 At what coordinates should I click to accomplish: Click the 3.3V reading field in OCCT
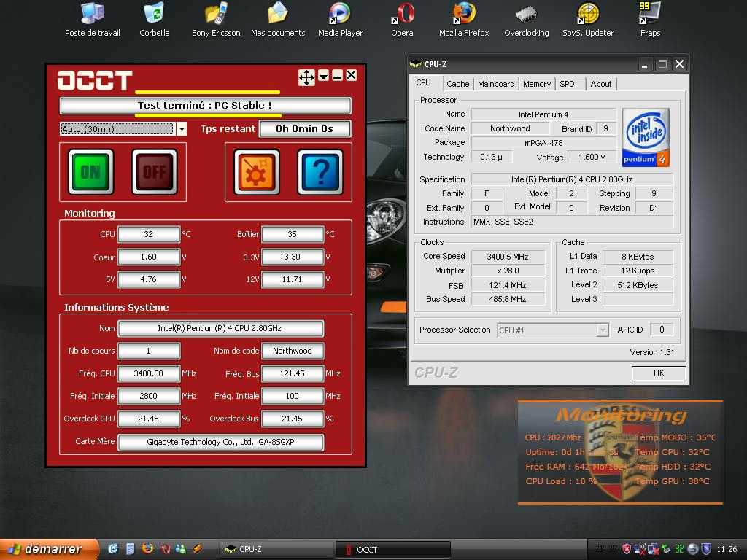293,257
